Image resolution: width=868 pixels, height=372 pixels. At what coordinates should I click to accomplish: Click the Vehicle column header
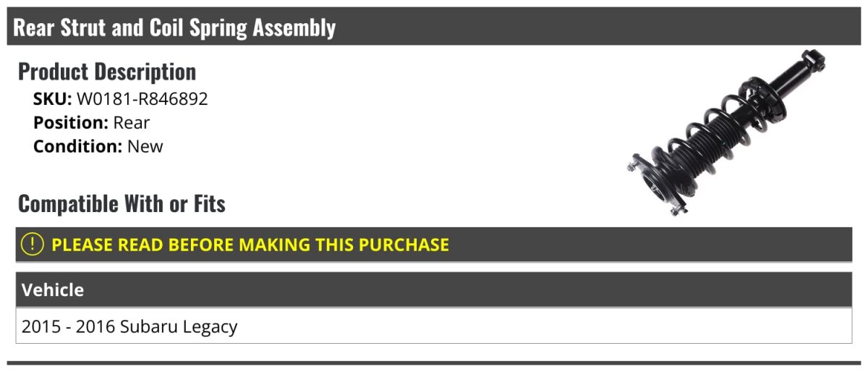tap(53, 290)
